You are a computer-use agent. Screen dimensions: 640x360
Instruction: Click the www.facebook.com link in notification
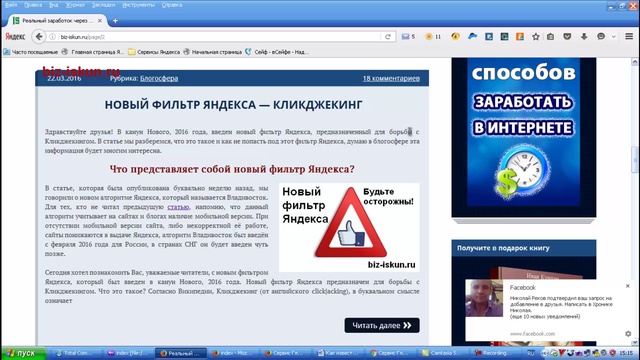coord(532,333)
